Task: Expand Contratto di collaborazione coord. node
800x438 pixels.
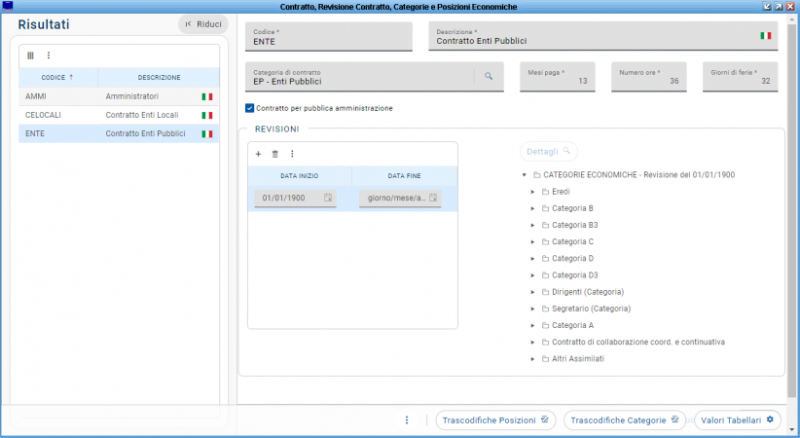Action: point(532,343)
